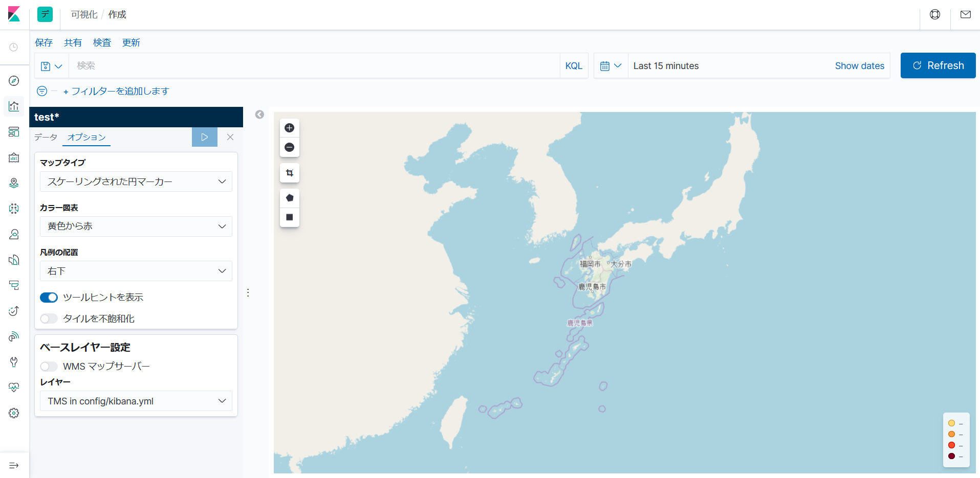Enable the WMS マップサーバー toggle
This screenshot has height=478, width=980.
(49, 366)
